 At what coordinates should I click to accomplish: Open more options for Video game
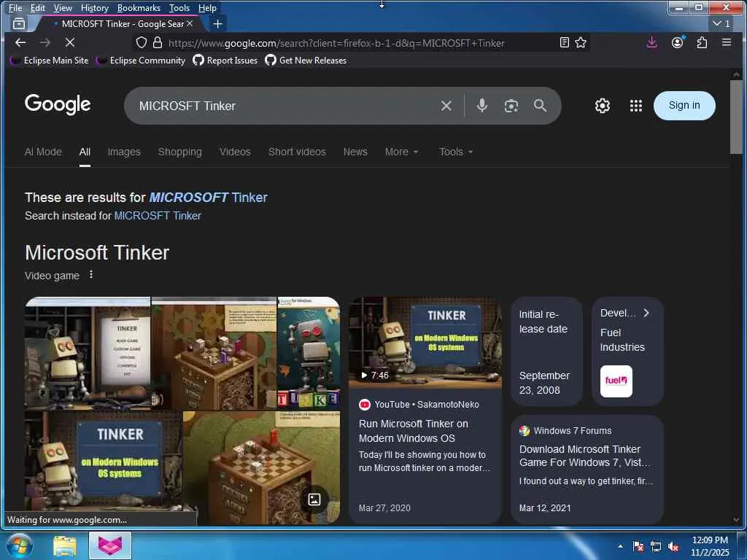pyautogui.click(x=91, y=275)
